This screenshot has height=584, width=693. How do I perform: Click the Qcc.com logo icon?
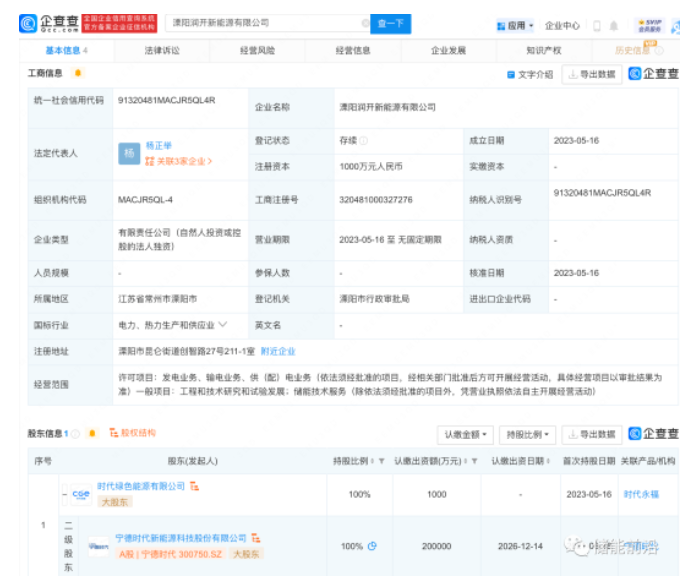click(28, 23)
